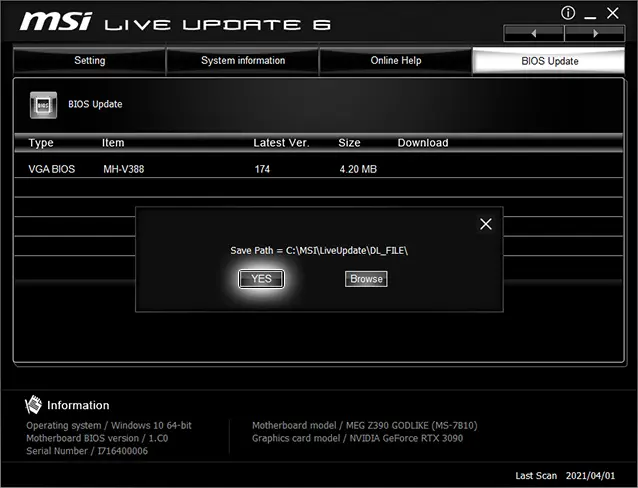This screenshot has height=488, width=638.
Task: Click the BIOS Update section heading
Action: click(x=95, y=104)
